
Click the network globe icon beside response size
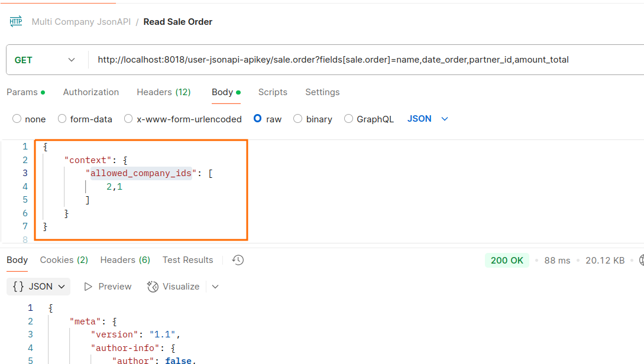point(641,260)
